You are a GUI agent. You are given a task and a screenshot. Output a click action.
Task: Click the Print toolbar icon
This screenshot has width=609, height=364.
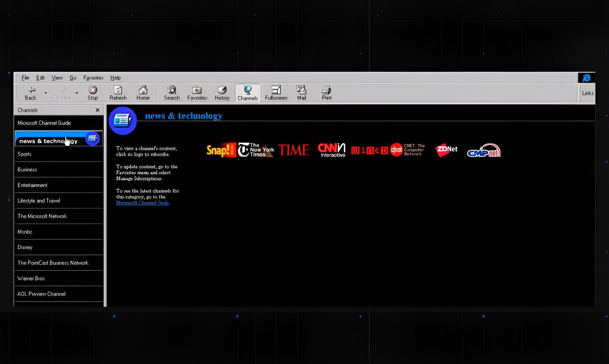tap(326, 90)
